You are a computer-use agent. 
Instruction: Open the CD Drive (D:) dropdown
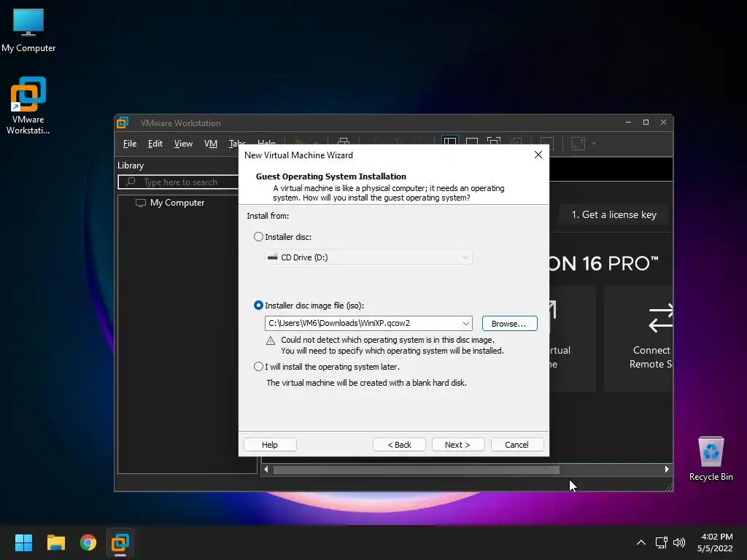click(x=368, y=257)
